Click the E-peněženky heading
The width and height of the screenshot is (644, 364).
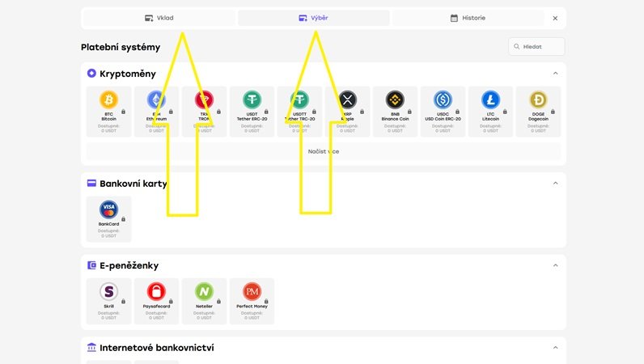tap(129, 266)
